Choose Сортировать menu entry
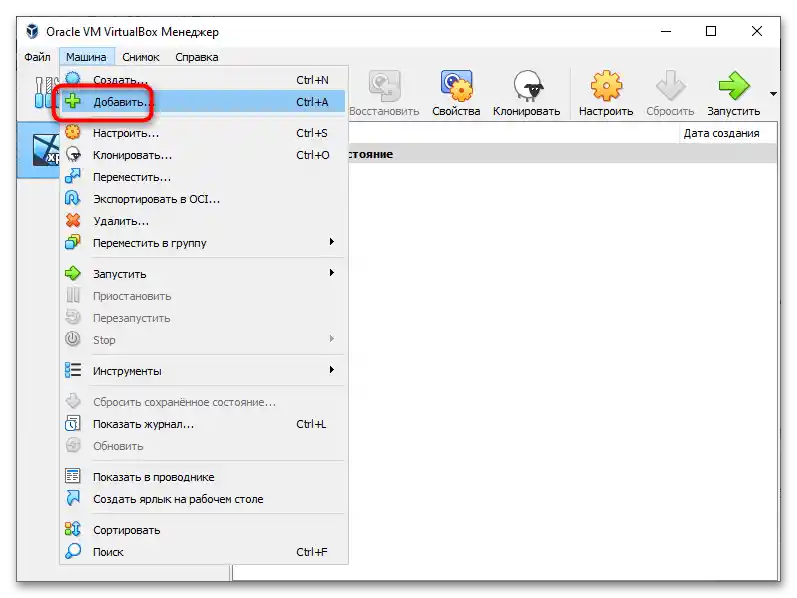 click(x=203, y=530)
